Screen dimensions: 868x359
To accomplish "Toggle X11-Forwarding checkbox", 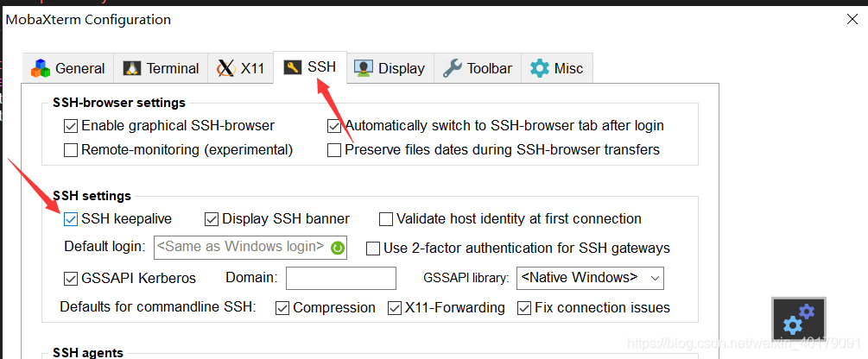I will click(395, 308).
